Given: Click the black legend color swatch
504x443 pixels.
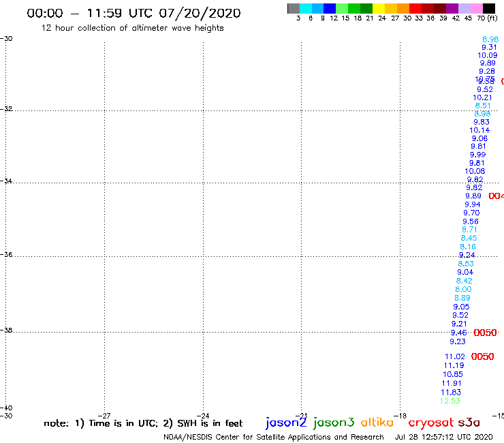Looking at the screenshot, I should 488,8.
